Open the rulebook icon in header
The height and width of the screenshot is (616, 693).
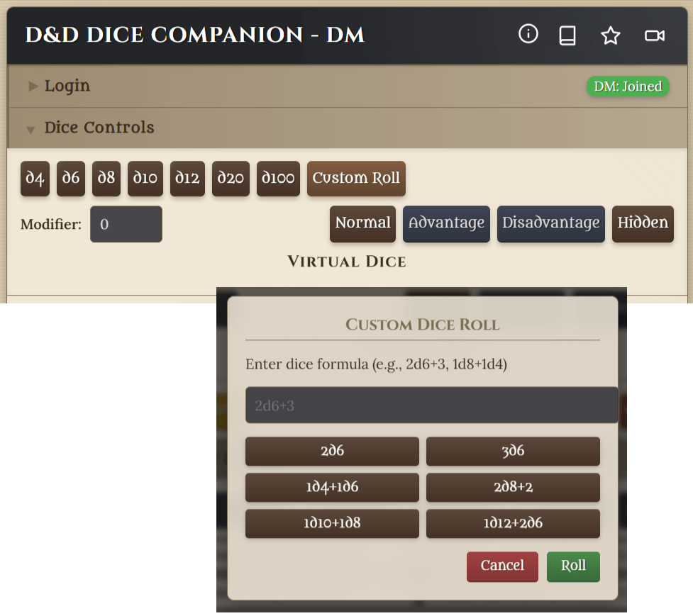point(567,35)
